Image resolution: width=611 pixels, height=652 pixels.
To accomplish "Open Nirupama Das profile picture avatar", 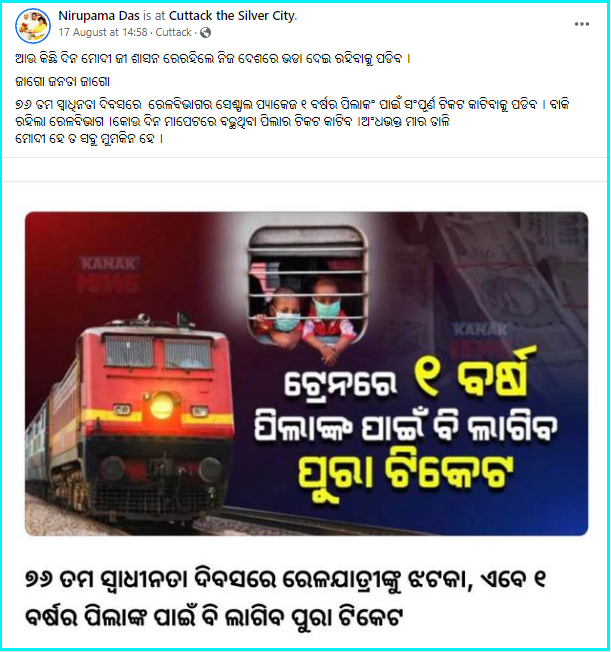I will pos(33,25).
